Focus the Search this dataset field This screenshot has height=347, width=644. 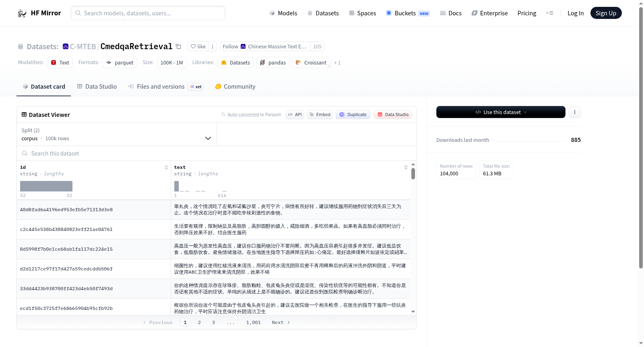pyautogui.click(x=217, y=153)
